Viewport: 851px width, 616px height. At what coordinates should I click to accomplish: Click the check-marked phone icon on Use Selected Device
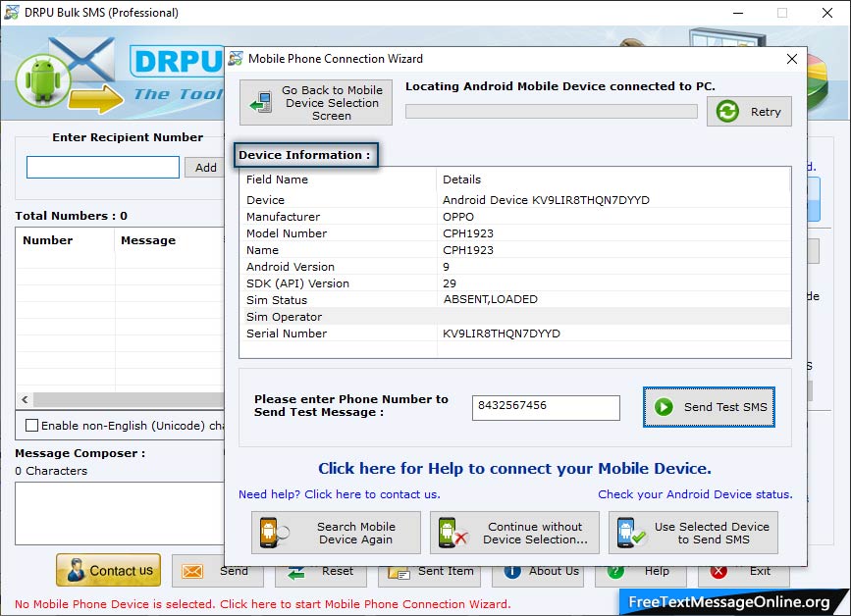point(631,533)
